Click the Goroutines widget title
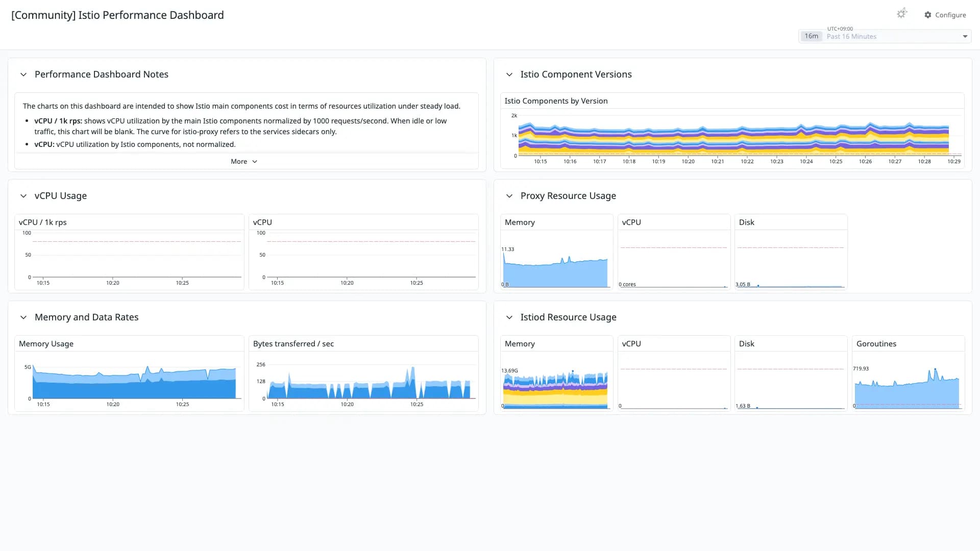The height and width of the screenshot is (551, 980). (876, 344)
